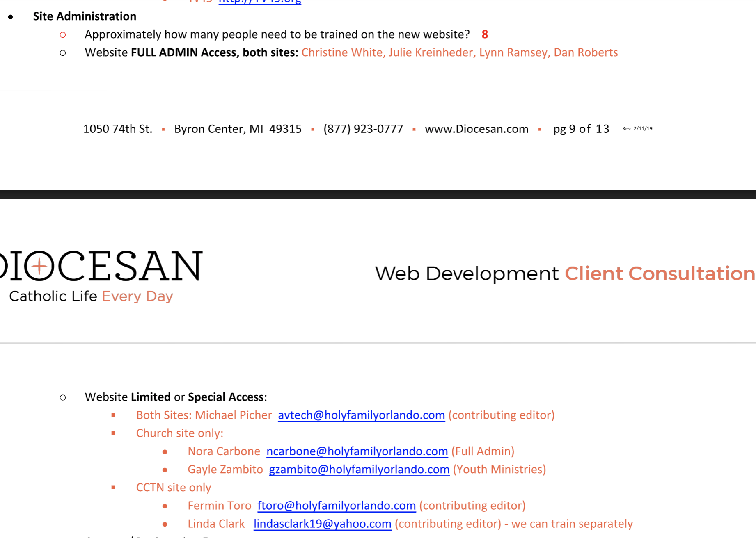Click the Site Administration heading
Screen dimensions: 756x538
point(85,16)
